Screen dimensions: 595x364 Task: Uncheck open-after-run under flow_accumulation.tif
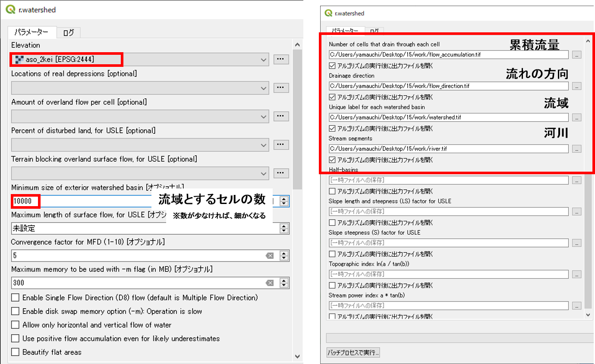[x=332, y=66]
